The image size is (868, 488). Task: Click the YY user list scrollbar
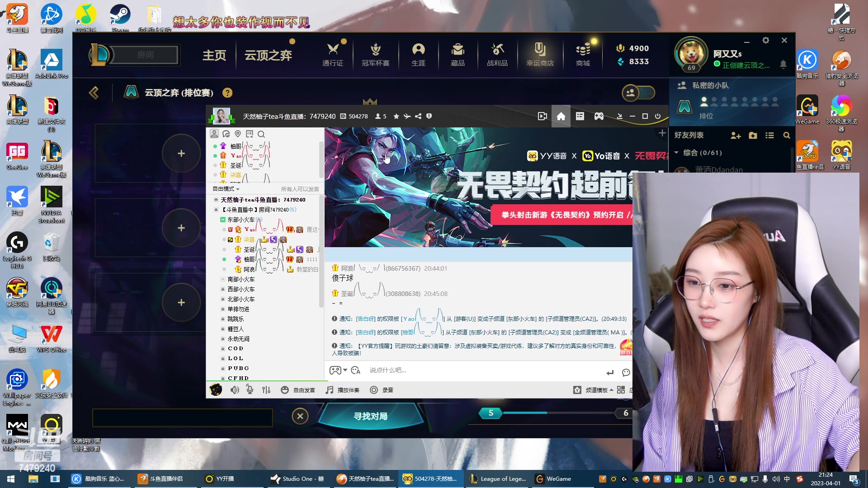tap(321, 159)
